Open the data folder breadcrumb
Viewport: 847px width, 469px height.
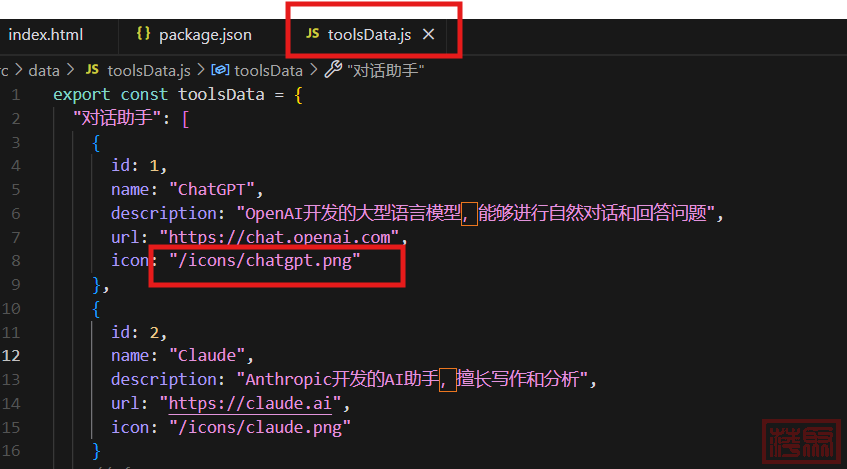(44, 70)
